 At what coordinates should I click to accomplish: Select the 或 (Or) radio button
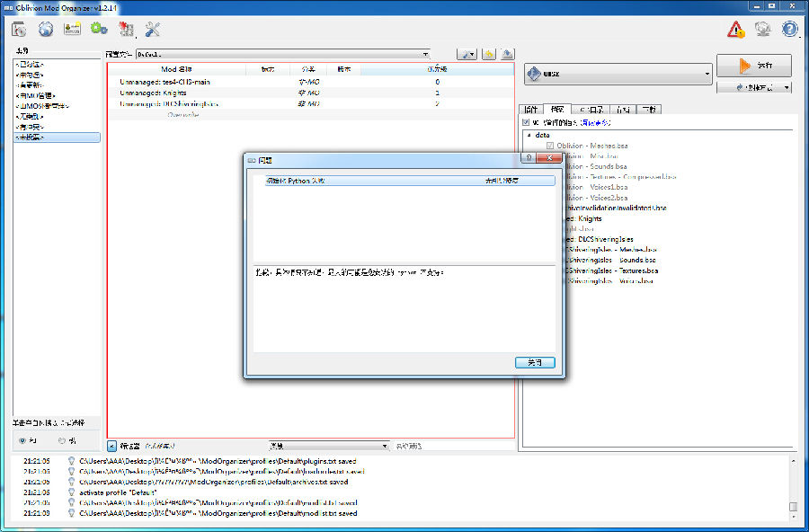(x=62, y=440)
